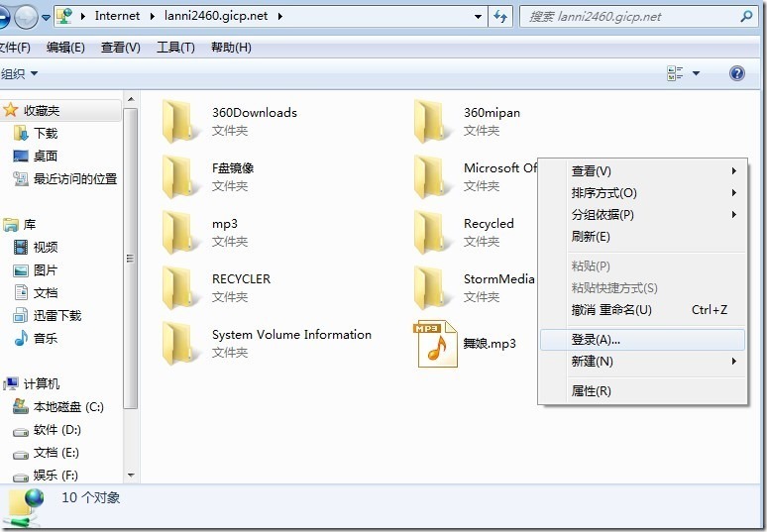767x532 pixels.
Task: Select the 舞娘.mp3 file icon
Action: click(435, 343)
